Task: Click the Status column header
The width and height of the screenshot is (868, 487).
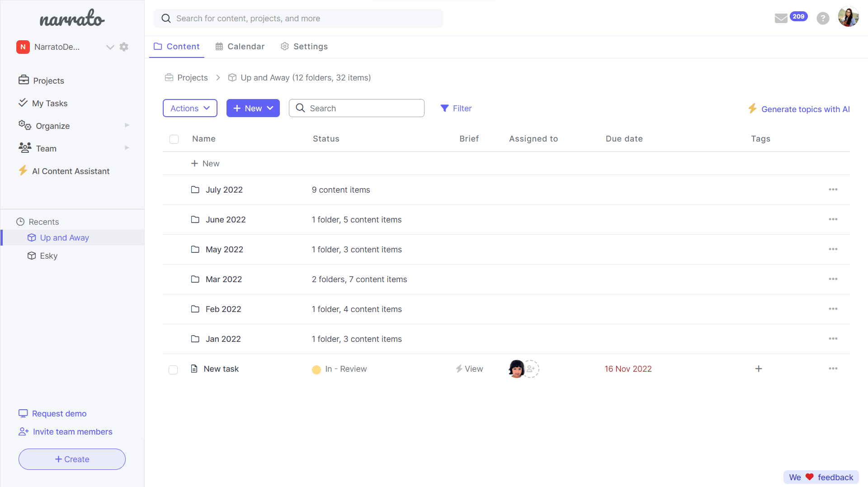Action: [326, 139]
